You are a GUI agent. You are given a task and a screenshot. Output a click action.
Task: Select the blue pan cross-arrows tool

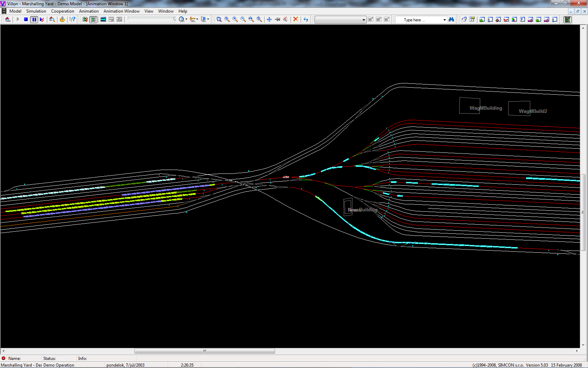(x=269, y=20)
